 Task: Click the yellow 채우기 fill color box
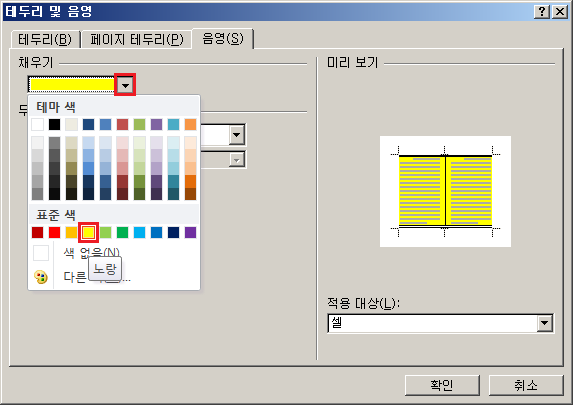pyautogui.click(x=72, y=84)
